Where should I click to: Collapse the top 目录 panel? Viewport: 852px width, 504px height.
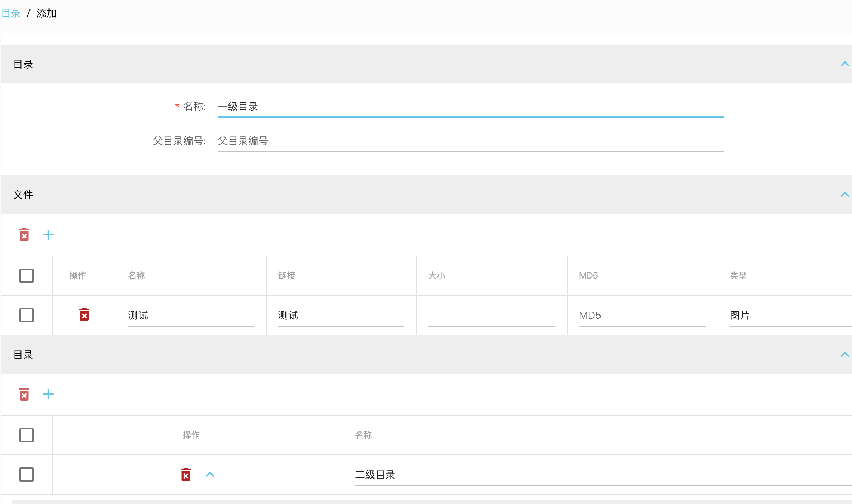point(844,64)
